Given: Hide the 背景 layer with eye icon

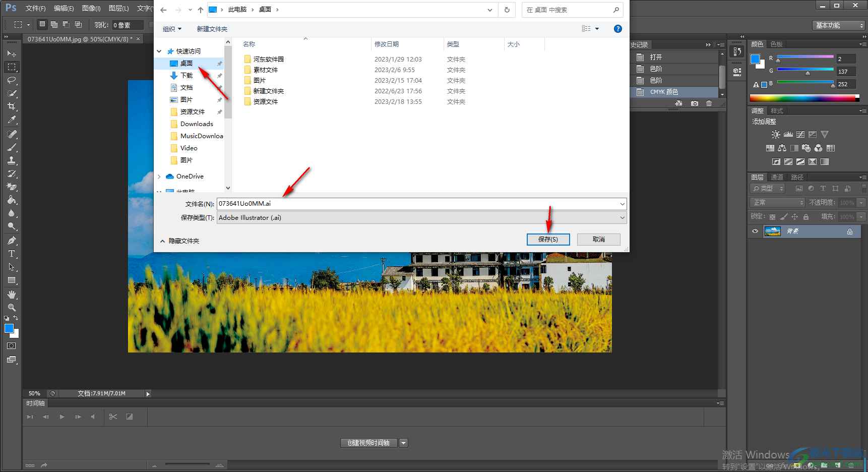Looking at the screenshot, I should (755, 231).
